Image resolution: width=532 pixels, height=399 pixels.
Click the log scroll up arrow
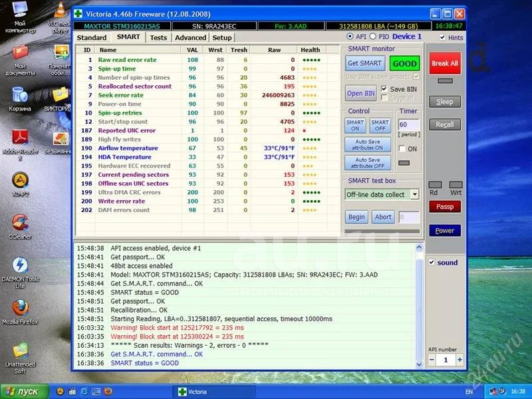coord(419,247)
